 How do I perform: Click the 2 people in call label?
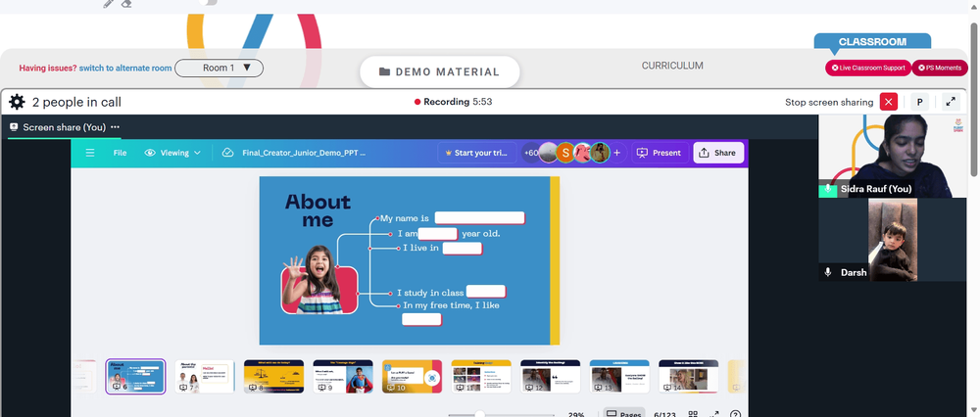click(x=76, y=102)
